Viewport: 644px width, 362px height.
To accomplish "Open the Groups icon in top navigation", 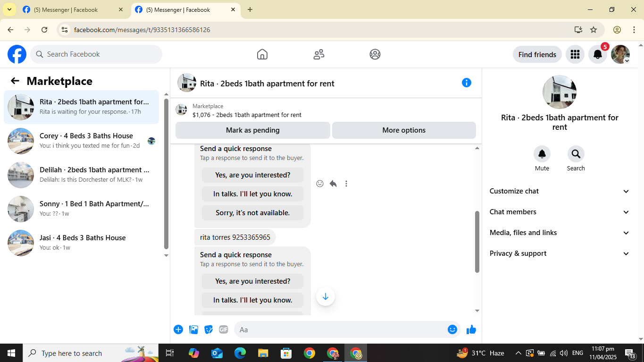I will point(375,54).
